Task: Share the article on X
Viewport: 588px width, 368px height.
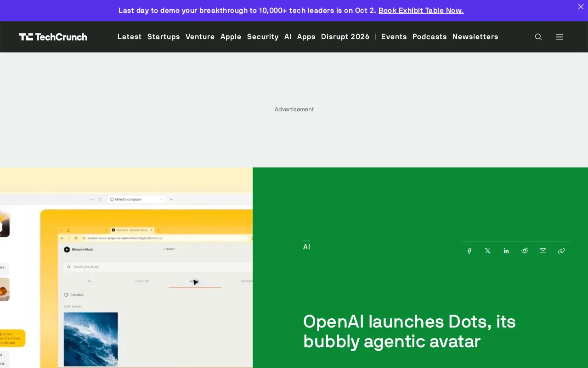Action: [488, 251]
